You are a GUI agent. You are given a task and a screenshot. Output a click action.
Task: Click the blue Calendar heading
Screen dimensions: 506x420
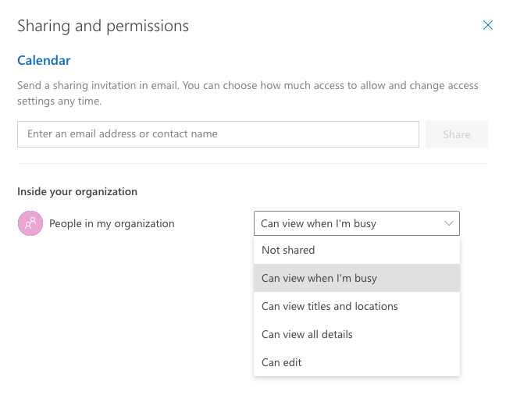click(44, 60)
